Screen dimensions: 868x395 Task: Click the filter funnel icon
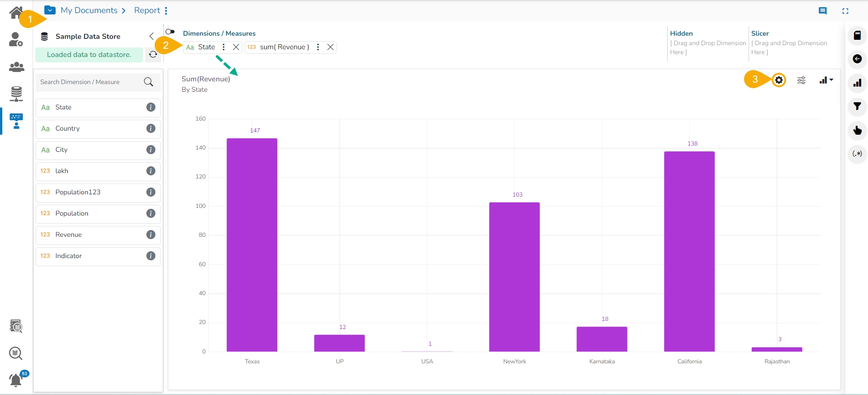click(857, 107)
